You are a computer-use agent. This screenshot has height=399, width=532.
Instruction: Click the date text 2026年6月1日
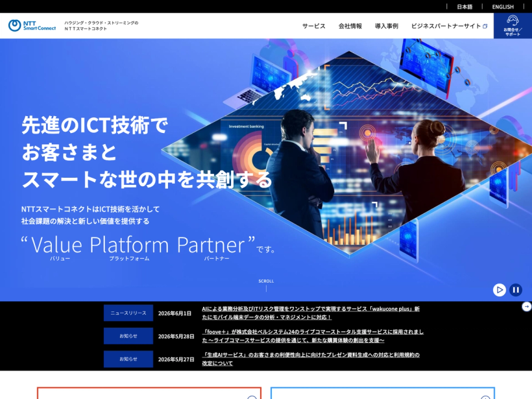coord(175,313)
